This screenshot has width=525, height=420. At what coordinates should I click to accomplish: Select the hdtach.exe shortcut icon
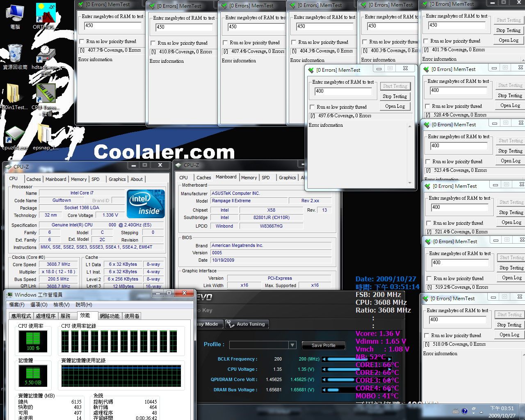pos(46,59)
